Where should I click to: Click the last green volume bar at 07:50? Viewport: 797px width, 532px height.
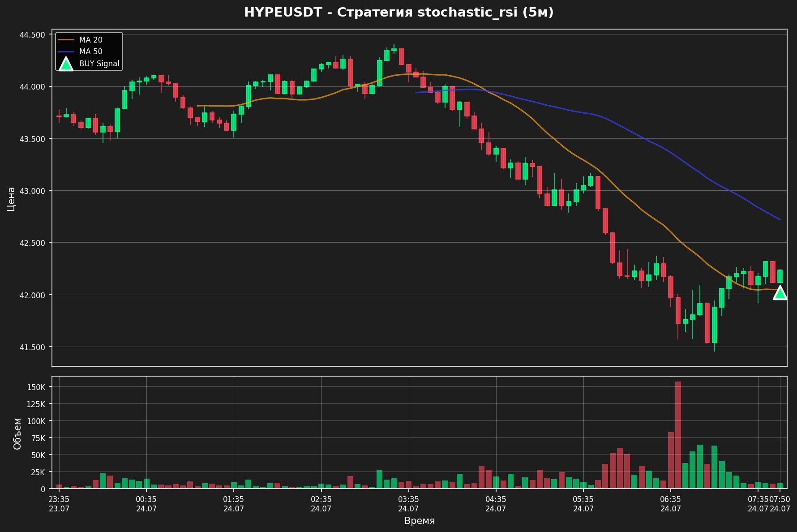780,485
